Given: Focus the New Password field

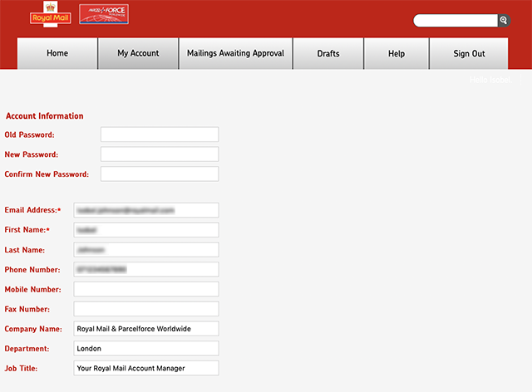Looking at the screenshot, I should pos(159,154).
